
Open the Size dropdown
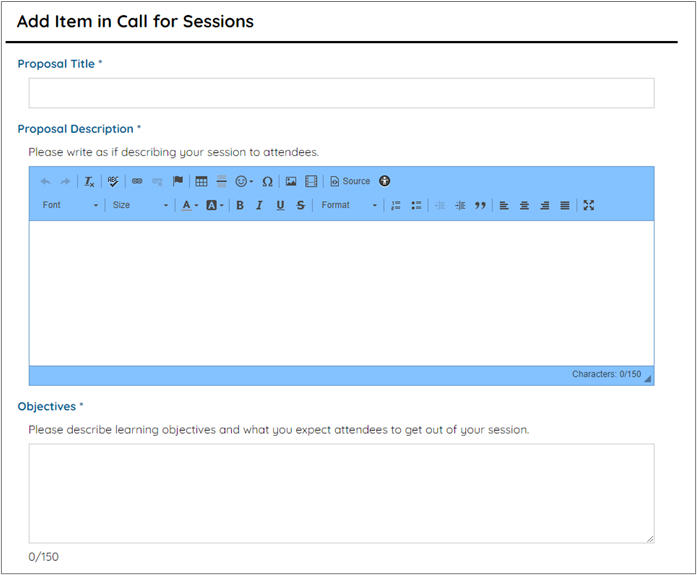[x=140, y=205]
